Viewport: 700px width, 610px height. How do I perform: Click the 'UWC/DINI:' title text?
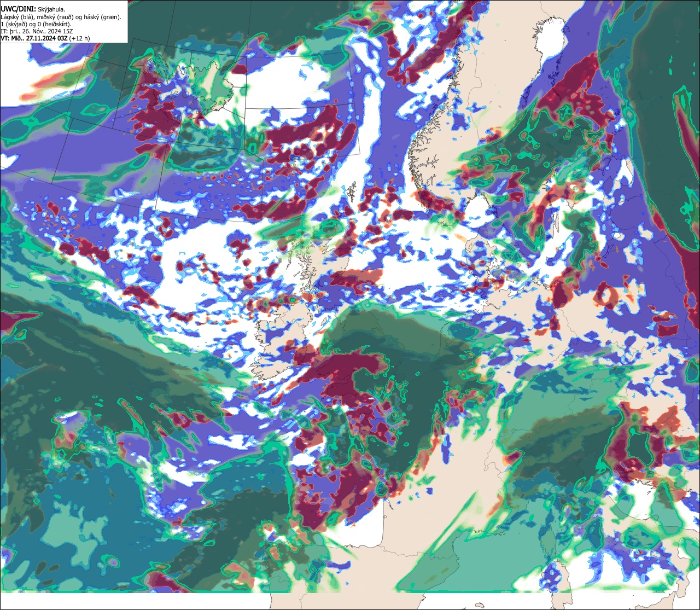coord(19,9)
